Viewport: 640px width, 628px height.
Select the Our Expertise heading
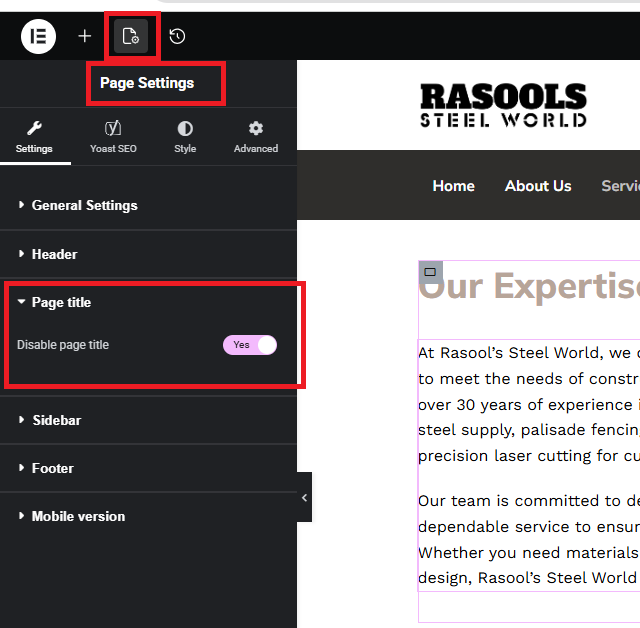click(x=529, y=286)
